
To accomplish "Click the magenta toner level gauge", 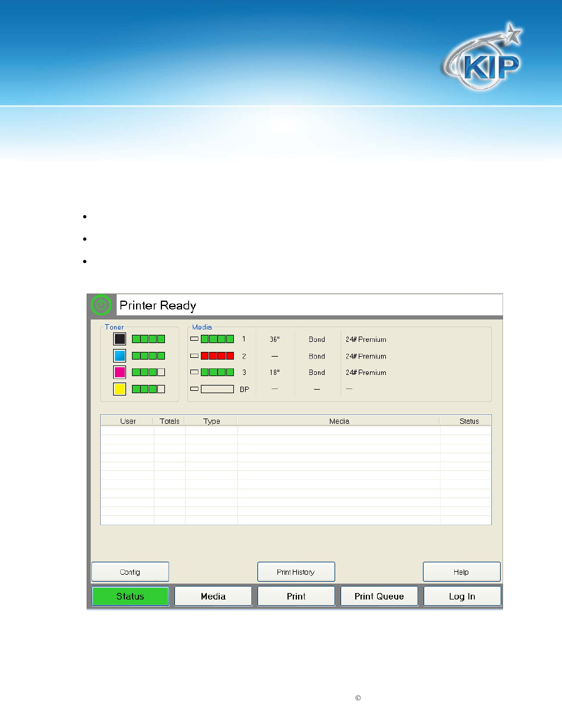I will pos(148,372).
